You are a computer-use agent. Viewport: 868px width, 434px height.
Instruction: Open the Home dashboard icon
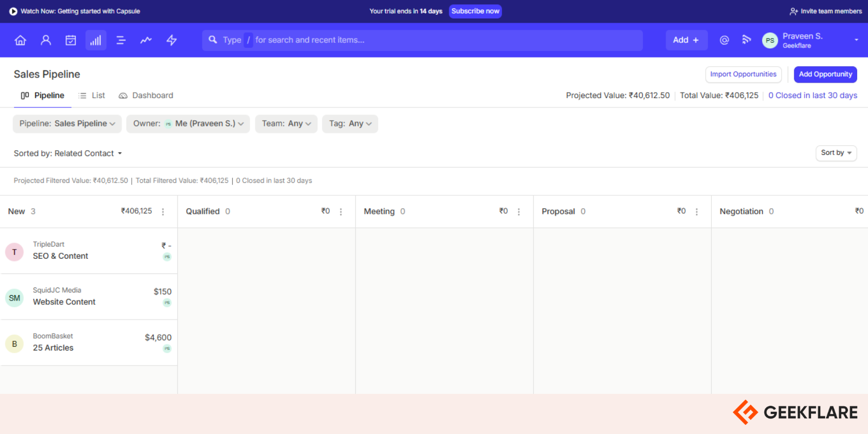[20, 40]
